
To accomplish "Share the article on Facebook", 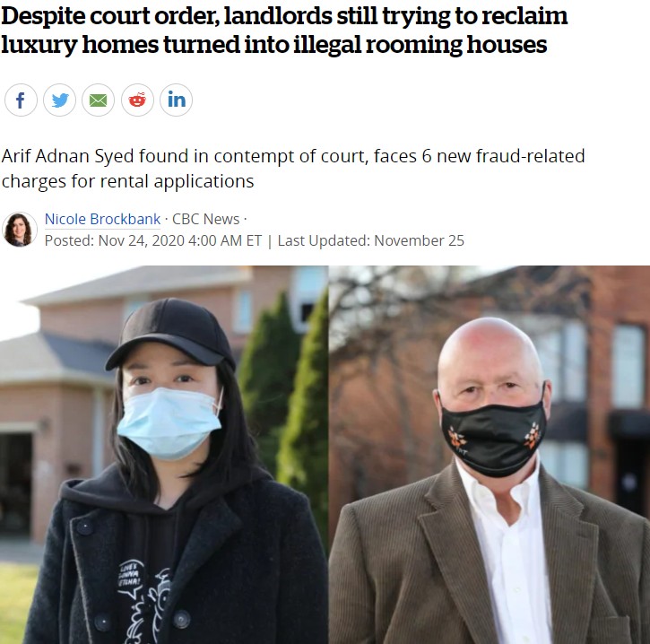I will coord(21,100).
